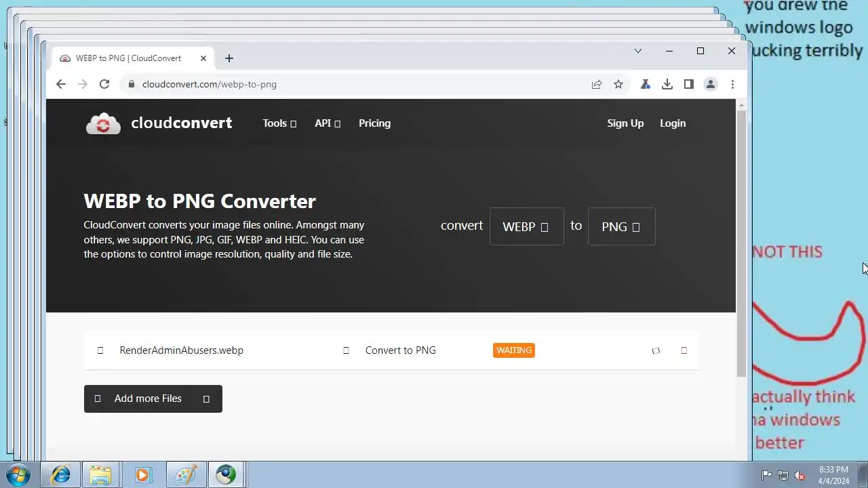Click the convert icon before Convert to PNG
868x488 pixels.
click(x=346, y=350)
